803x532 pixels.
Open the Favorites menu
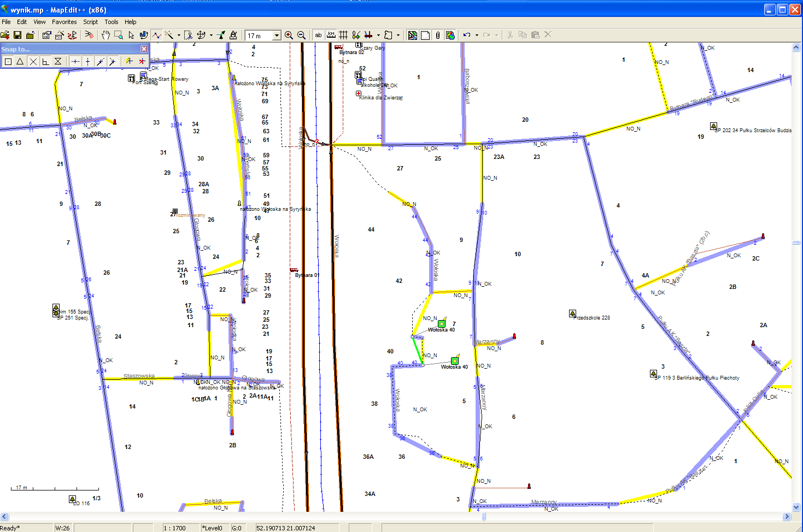[64, 22]
